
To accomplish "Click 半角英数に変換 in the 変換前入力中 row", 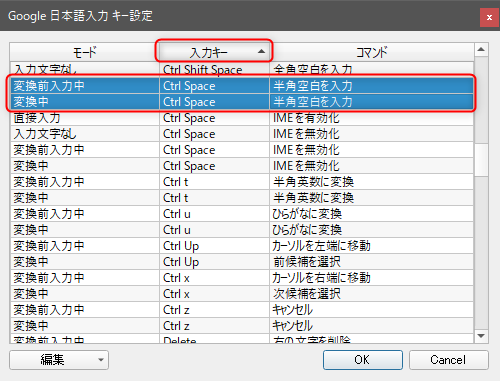I will pos(371,182).
